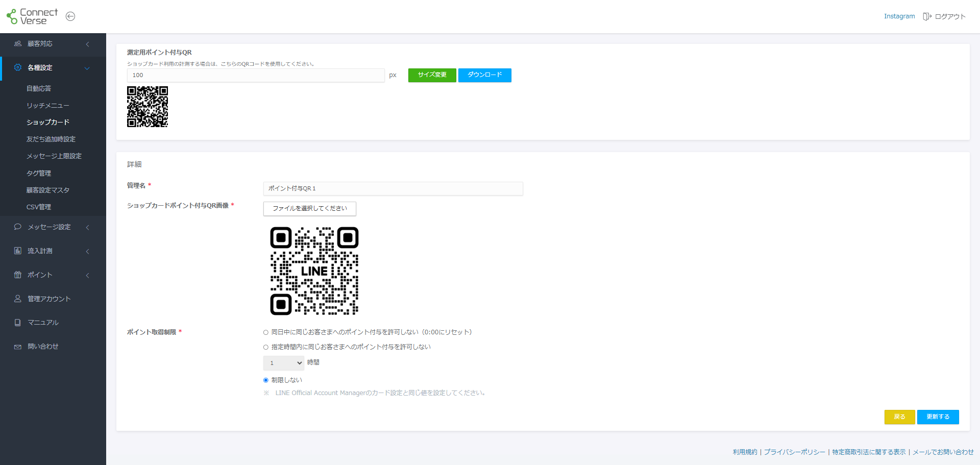
Task: Open the リッチメニュー submenu item
Action: coord(48,105)
